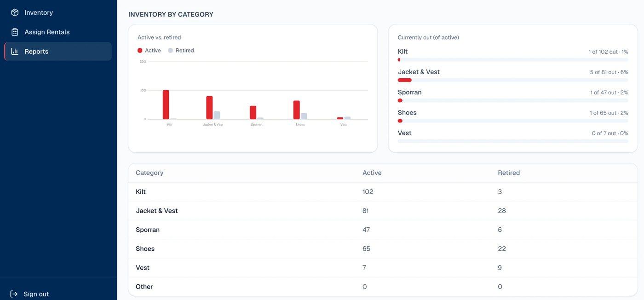This screenshot has width=644, height=300.
Task: Click the Assign Rentals clipboard icon
Action: click(15, 32)
